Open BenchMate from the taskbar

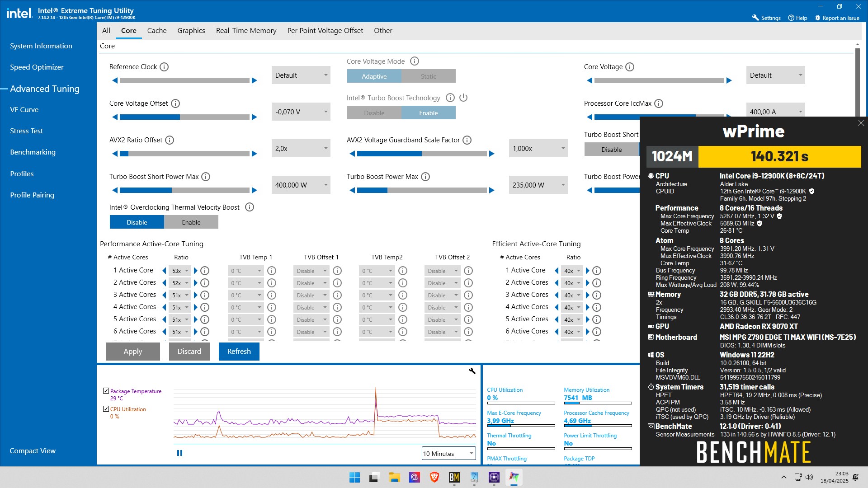coord(454,477)
